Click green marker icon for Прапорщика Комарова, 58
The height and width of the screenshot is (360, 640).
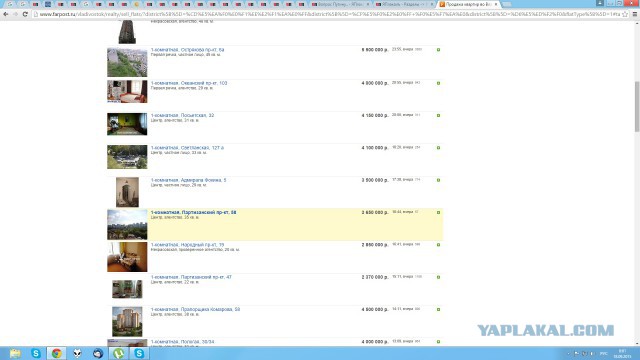click(x=438, y=309)
